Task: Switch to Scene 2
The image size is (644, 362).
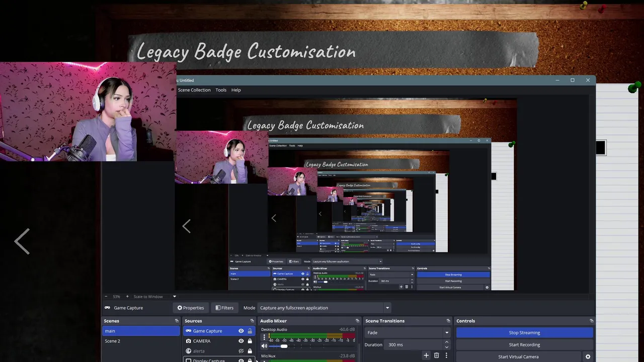Action: pyautogui.click(x=141, y=341)
